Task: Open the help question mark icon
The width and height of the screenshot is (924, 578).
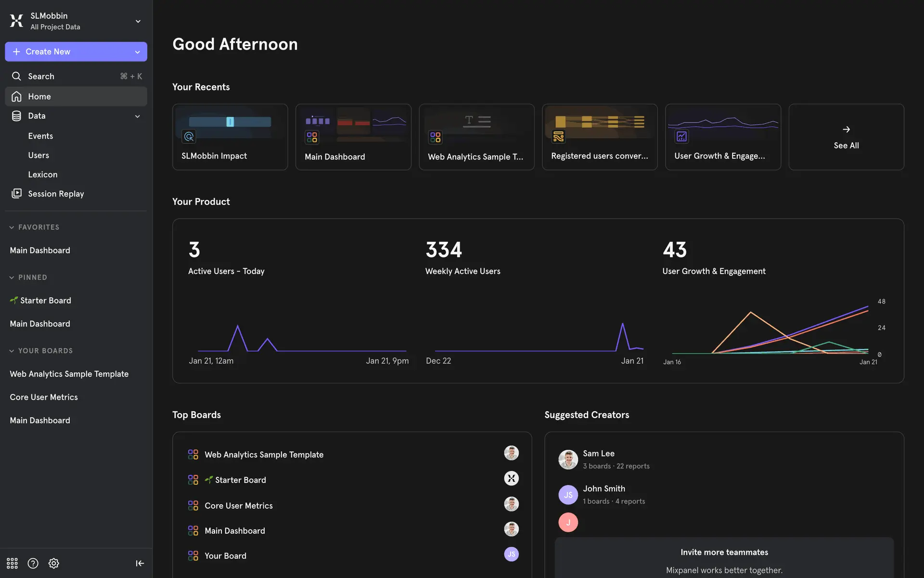Action: point(33,563)
